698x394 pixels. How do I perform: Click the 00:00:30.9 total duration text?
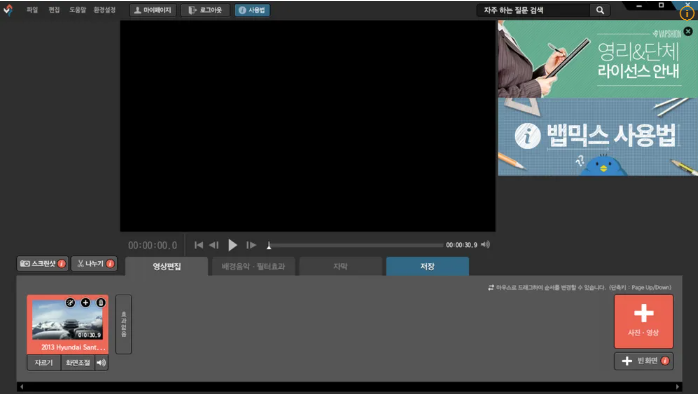pos(462,245)
